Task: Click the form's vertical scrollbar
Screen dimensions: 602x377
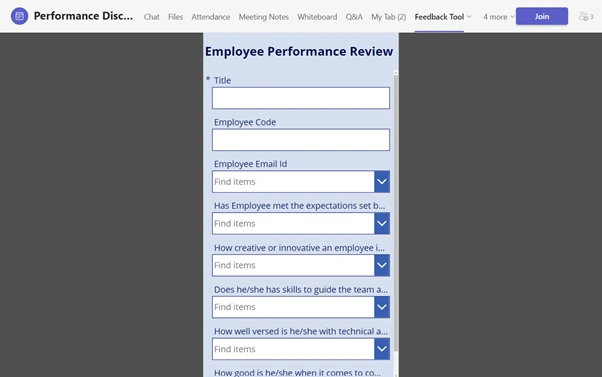Action: click(395, 213)
